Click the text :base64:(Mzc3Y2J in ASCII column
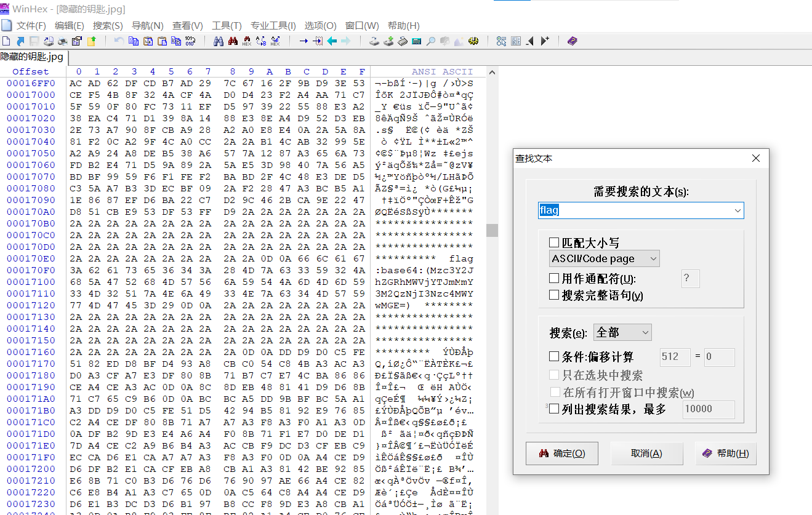This screenshot has width=812, height=515. [424, 270]
